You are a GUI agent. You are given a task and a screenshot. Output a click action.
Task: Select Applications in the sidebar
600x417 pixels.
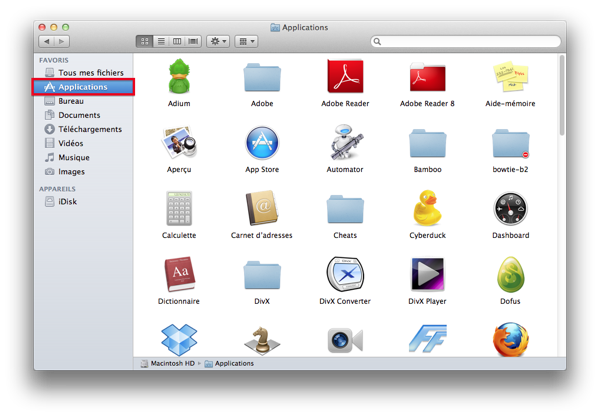coord(83,87)
